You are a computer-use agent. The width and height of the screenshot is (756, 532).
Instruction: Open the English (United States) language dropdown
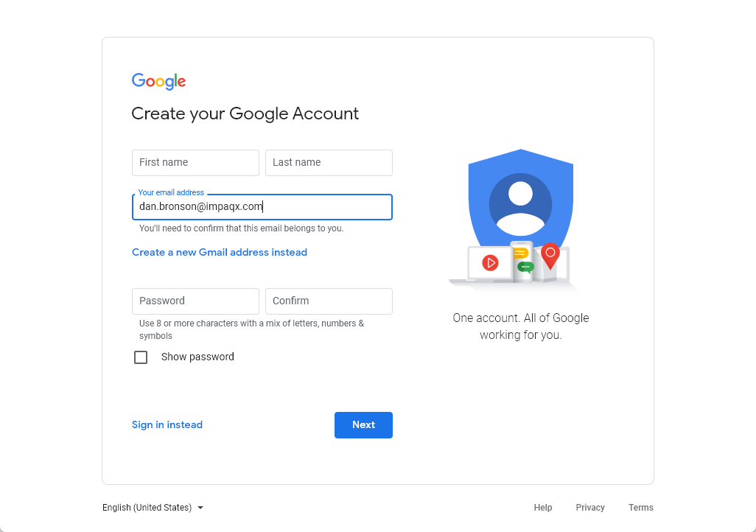[x=153, y=508]
